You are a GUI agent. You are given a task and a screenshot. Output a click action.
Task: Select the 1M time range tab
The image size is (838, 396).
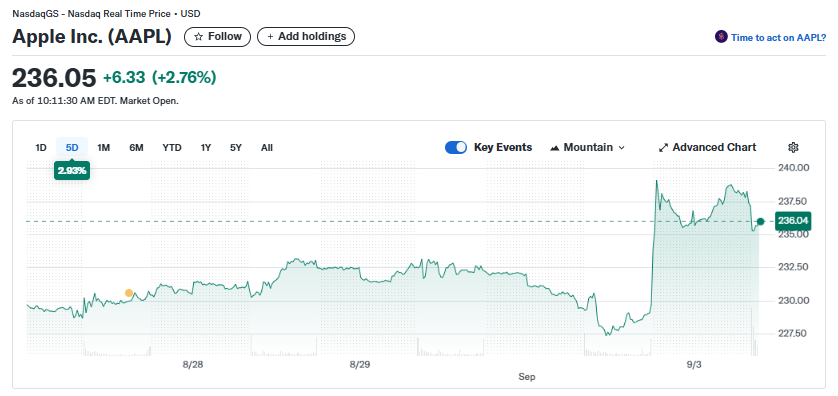(103, 147)
